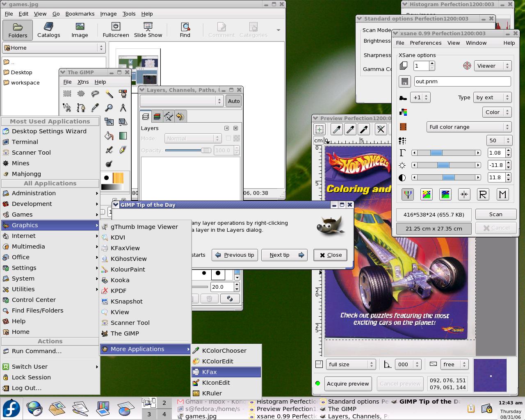The image size is (525, 420).
Task: Click Next tip in GIMP tips
Action: 284,255
